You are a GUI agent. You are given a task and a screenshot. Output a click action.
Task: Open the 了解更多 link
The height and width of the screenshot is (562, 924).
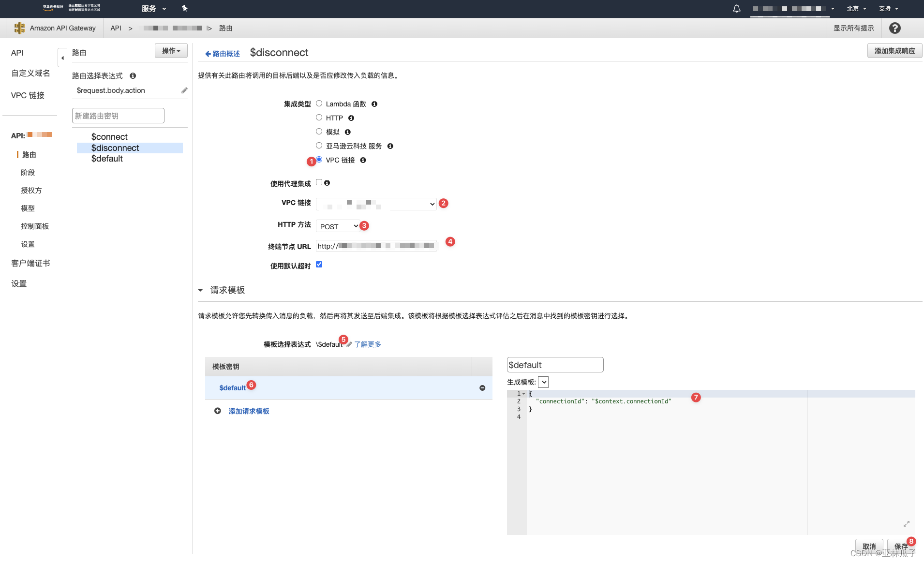368,344
